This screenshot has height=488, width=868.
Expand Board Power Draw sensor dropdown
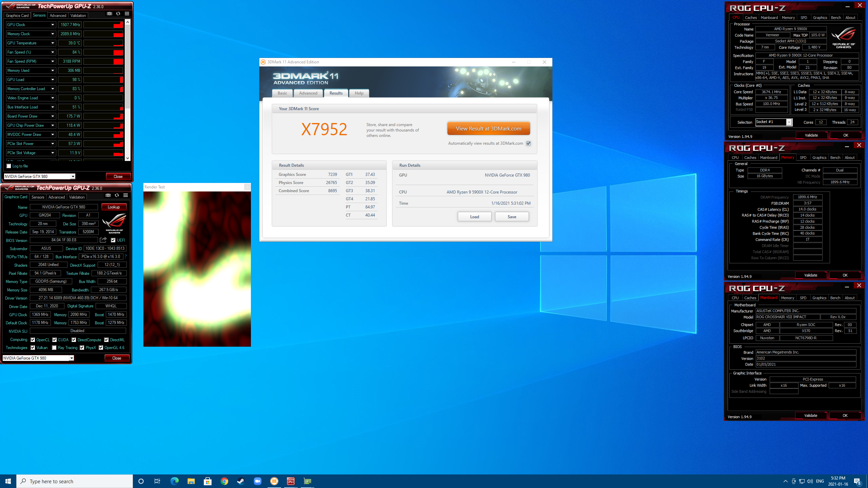[53, 116]
